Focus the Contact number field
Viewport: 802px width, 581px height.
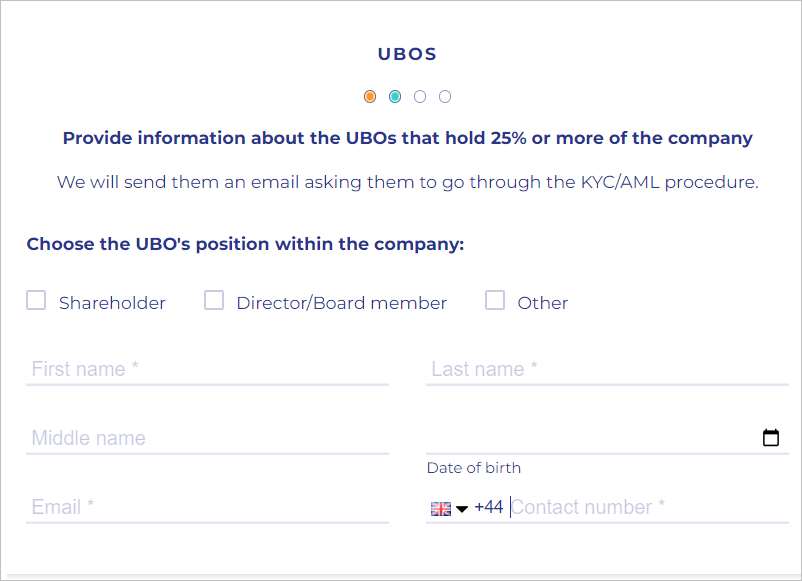pyautogui.click(x=645, y=507)
